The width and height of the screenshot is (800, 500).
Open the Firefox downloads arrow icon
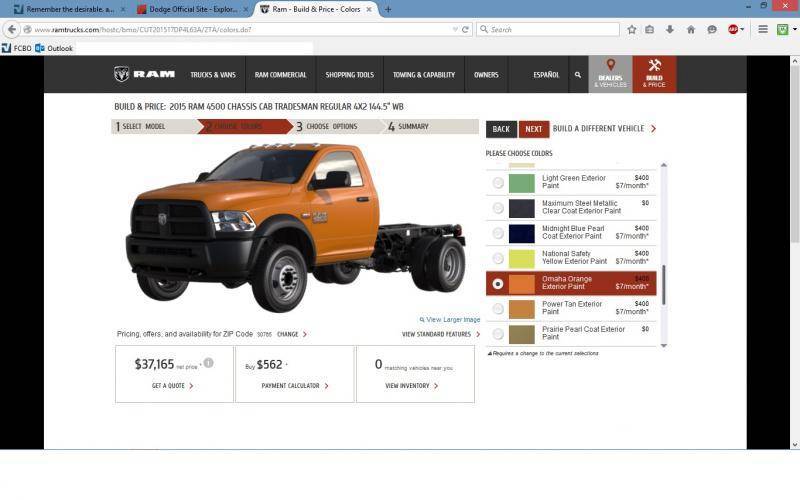pos(670,29)
